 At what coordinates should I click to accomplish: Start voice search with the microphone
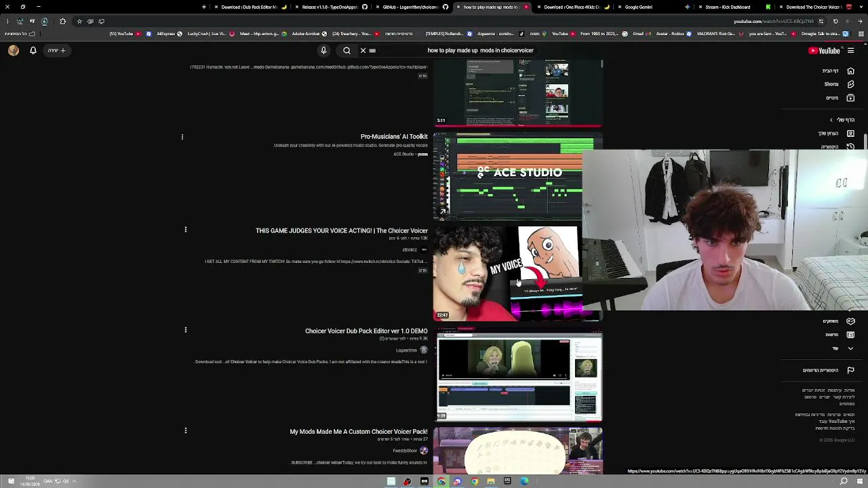click(323, 50)
